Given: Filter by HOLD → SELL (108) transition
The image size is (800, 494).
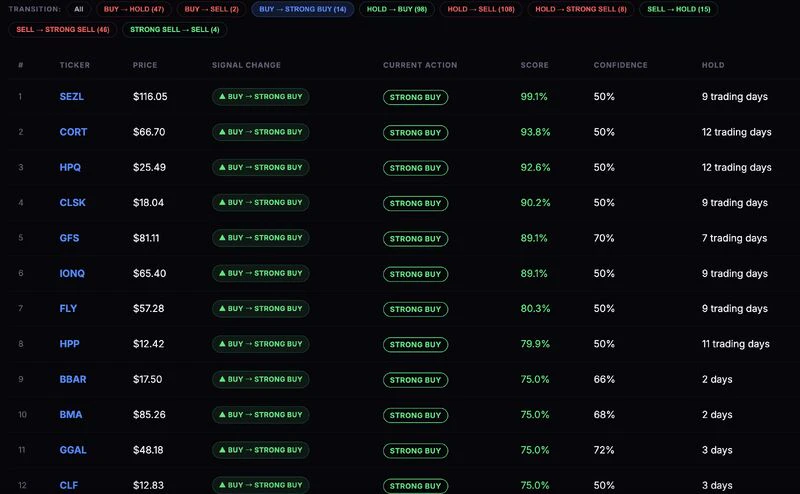Looking at the screenshot, I should 481,9.
